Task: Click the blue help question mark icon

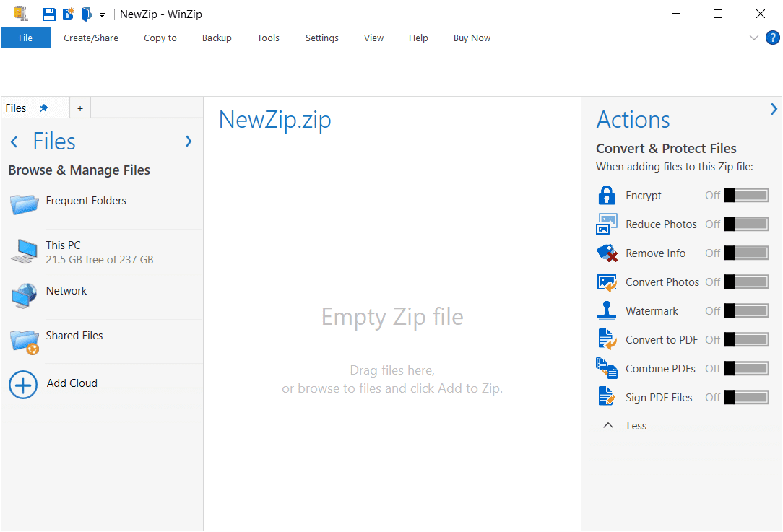Action: 772,38
